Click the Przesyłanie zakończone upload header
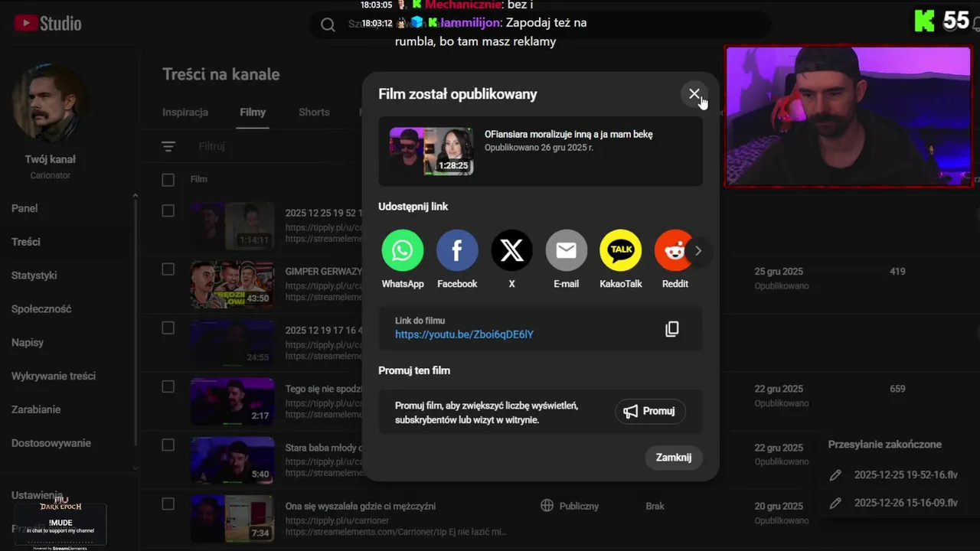This screenshot has height=551, width=980. (885, 444)
